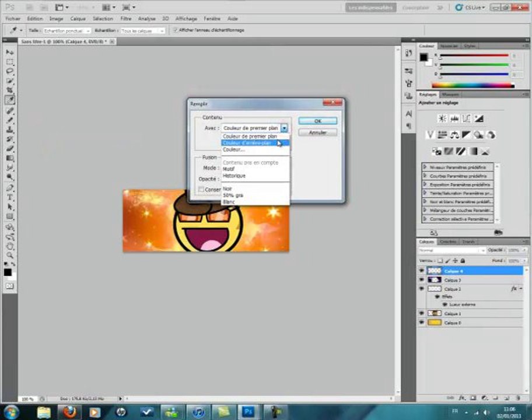Click Les indispensables workspace button
This screenshot has width=532, height=420.
[370, 8]
